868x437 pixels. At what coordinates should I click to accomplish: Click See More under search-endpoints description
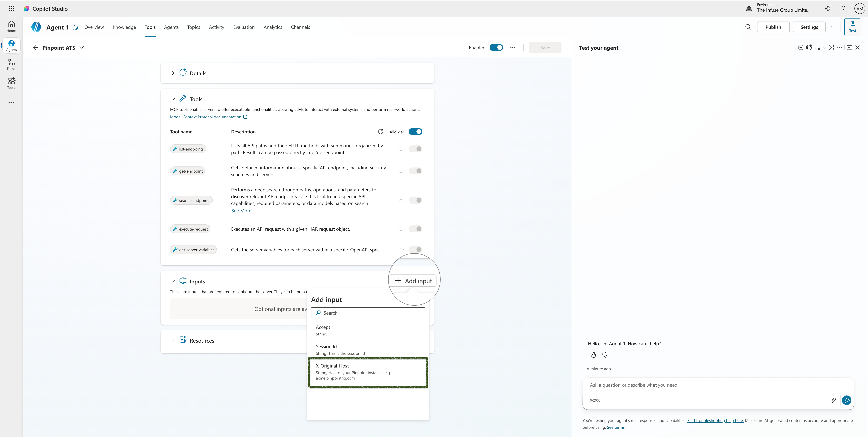coord(241,211)
